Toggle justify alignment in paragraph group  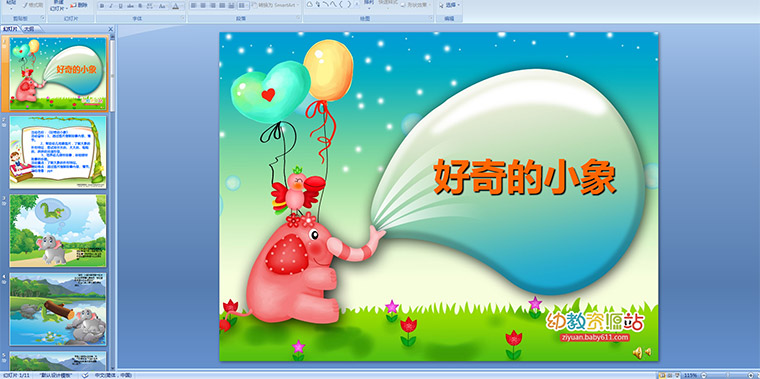(222, 6)
